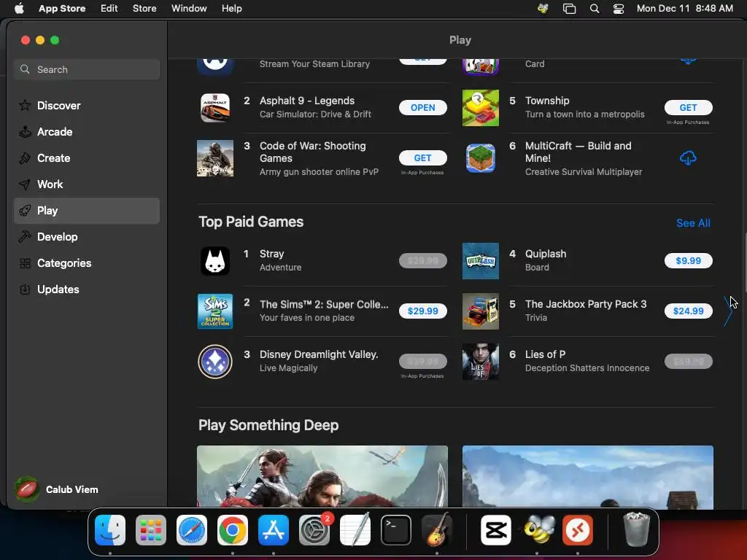Open the Develop section

click(x=87, y=237)
